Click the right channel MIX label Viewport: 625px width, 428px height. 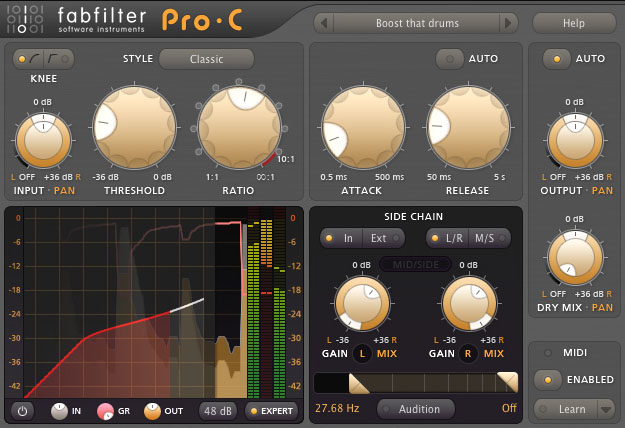click(493, 353)
